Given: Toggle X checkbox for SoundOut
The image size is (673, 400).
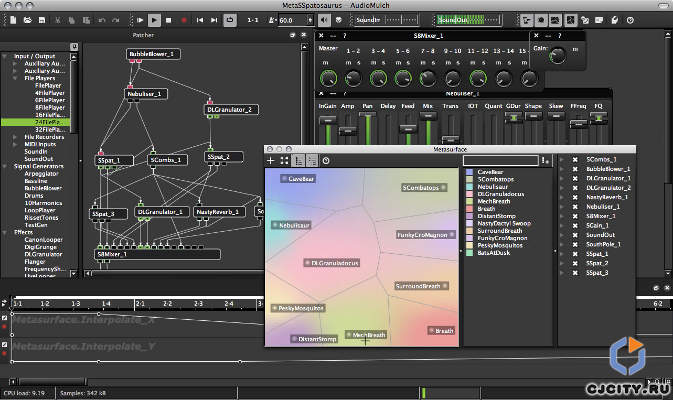Looking at the screenshot, I should click(x=575, y=235).
